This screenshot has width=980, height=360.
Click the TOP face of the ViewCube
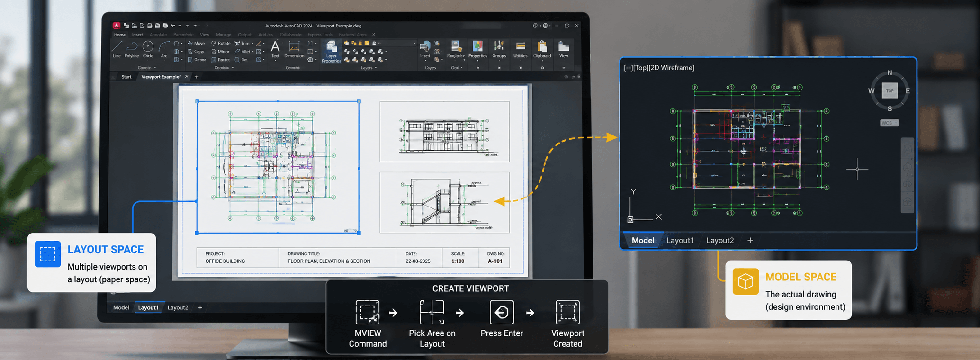point(890,91)
